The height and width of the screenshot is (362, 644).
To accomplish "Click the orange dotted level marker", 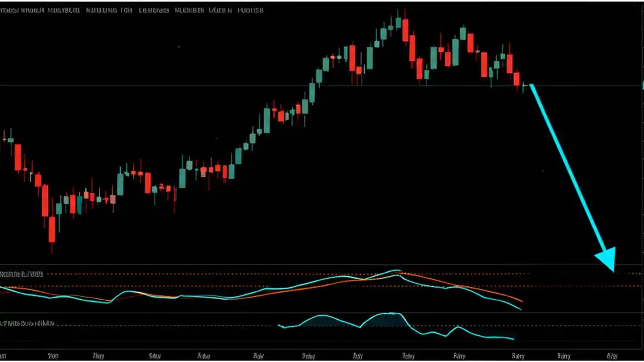I will pyautogui.click(x=151, y=286).
